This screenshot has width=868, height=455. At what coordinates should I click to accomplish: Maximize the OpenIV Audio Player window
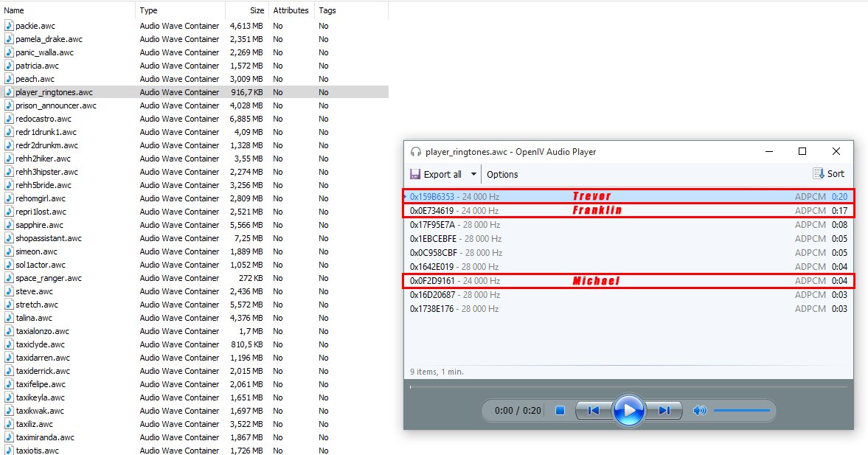[x=802, y=151]
